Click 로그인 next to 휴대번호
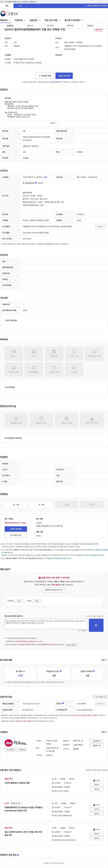The width and height of the screenshot is (108, 868). point(19,601)
